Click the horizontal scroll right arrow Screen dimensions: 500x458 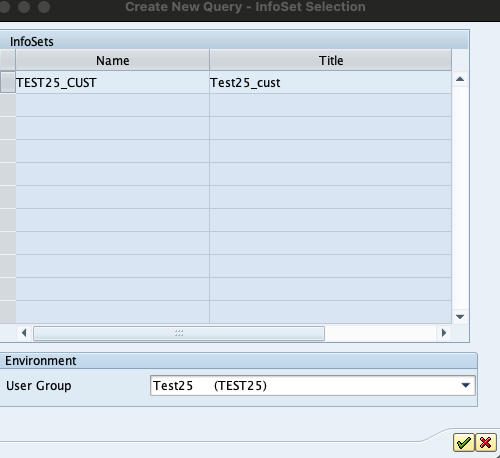pos(444,333)
